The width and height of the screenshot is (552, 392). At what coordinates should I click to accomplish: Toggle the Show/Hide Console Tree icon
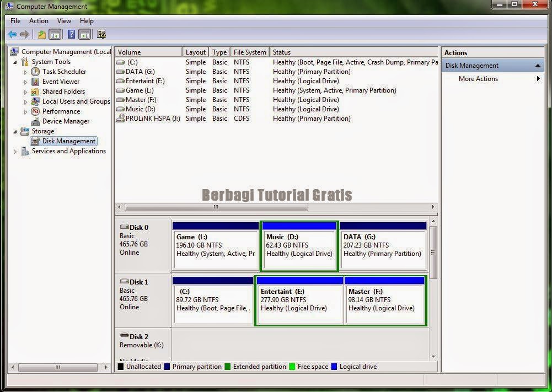(55, 34)
